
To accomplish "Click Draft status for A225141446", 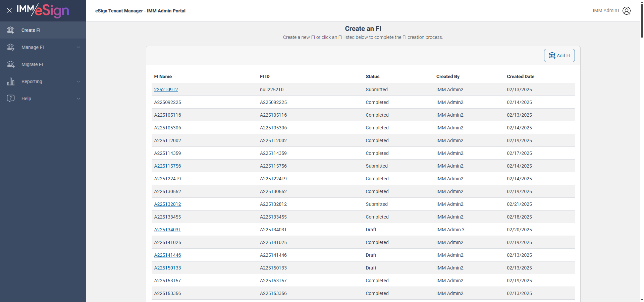I will click(371, 255).
